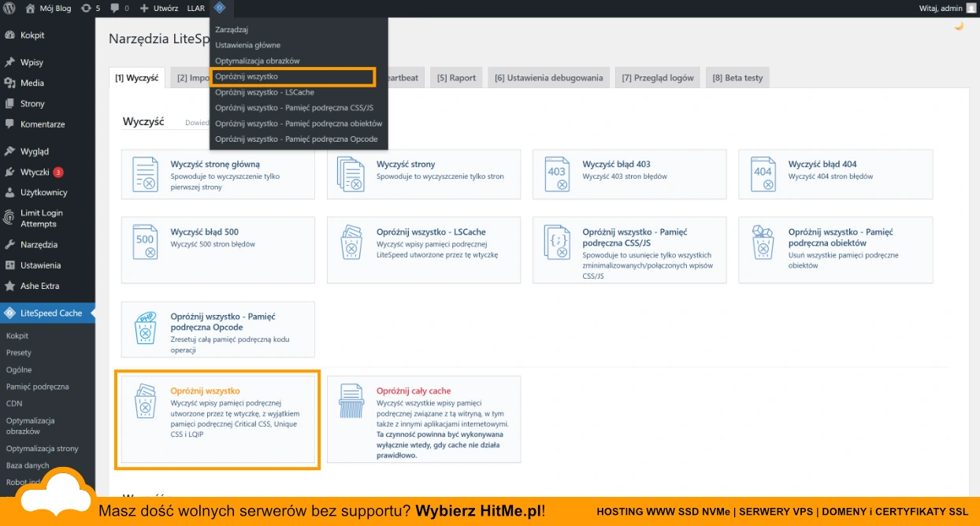This screenshot has height=526, width=980.
Task: Choose Opróżnij wszystko - Pamięć podręczna Opcode menu entry
Action: tap(296, 139)
